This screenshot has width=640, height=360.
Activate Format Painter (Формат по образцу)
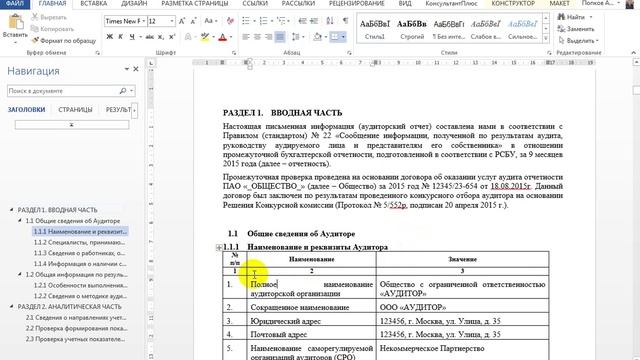tap(63, 40)
